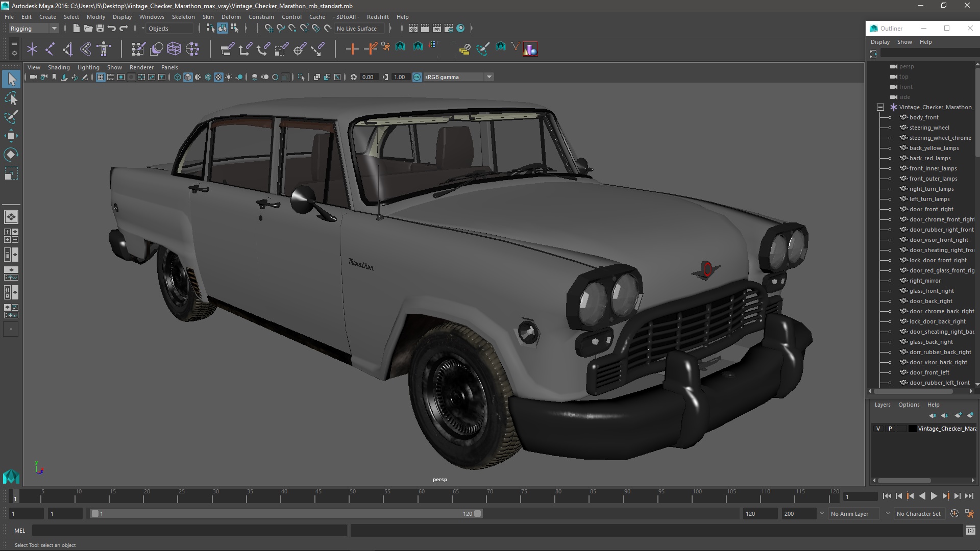Screen dimensions: 980x551
Task: Select the arrow Select Tool in toolbox
Action: click(x=11, y=79)
